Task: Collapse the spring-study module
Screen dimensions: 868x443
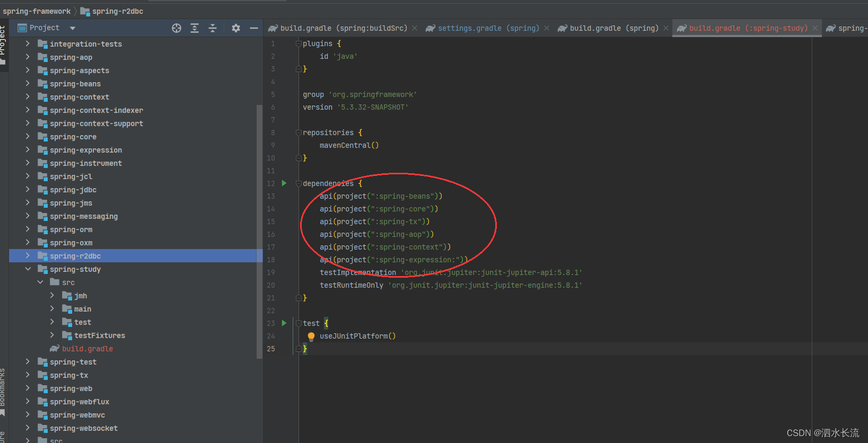Action: (x=28, y=269)
